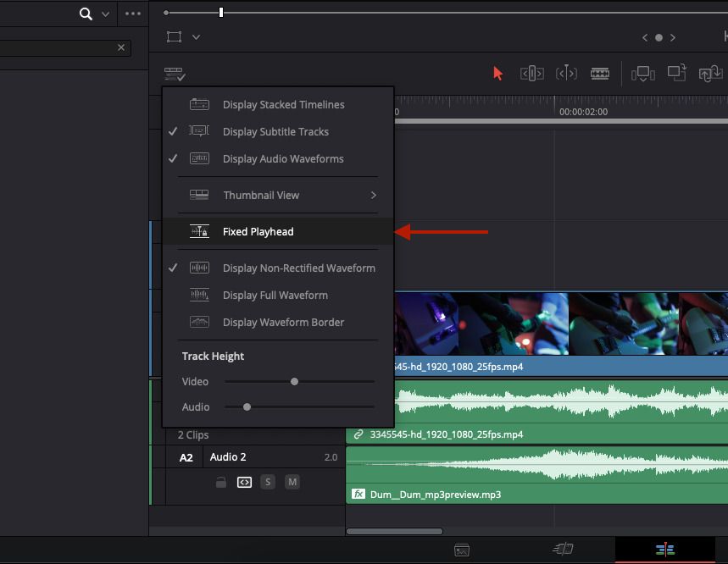Expand the rectangle selection mode dropdown

[196, 36]
